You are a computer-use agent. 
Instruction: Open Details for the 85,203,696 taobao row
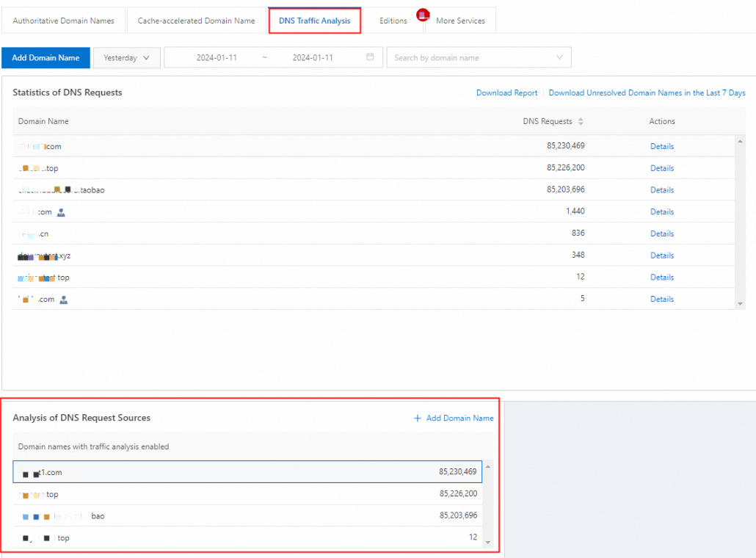662,190
